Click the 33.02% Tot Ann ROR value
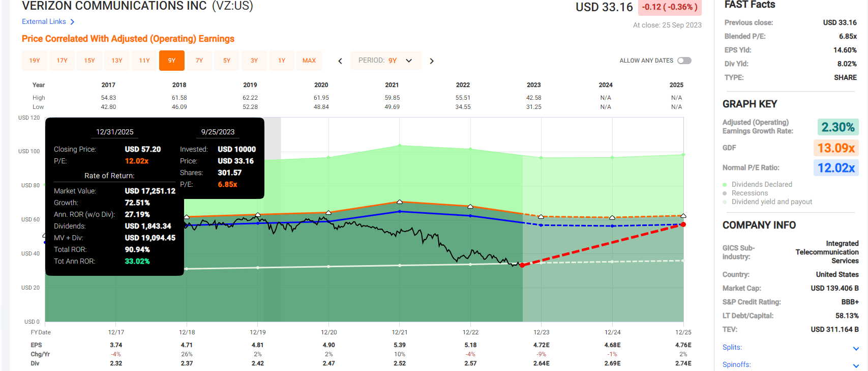This screenshot has height=371, width=868. (x=137, y=261)
